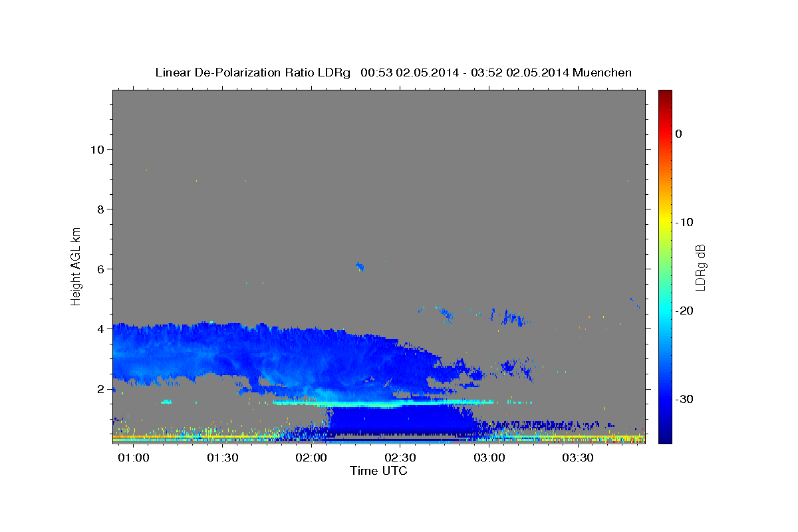The height and width of the screenshot is (532, 798).
Task: Click the colorbar value 0
Action: point(678,134)
